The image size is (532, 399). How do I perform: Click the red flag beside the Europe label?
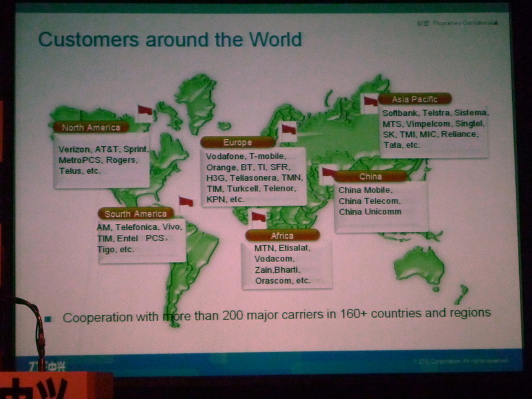coord(289,129)
